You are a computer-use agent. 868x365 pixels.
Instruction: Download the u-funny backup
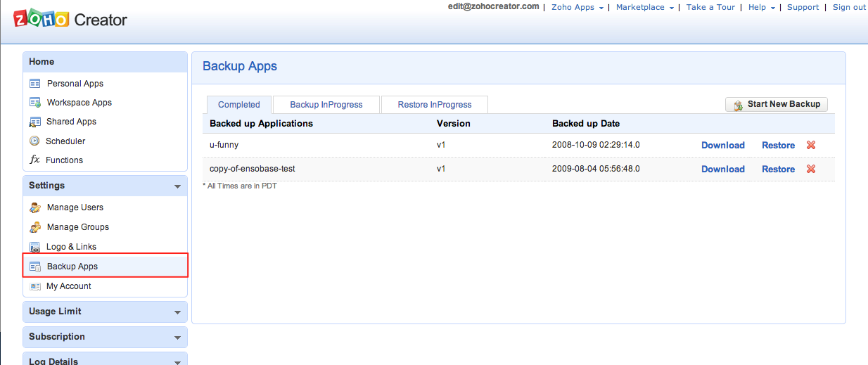pos(722,145)
